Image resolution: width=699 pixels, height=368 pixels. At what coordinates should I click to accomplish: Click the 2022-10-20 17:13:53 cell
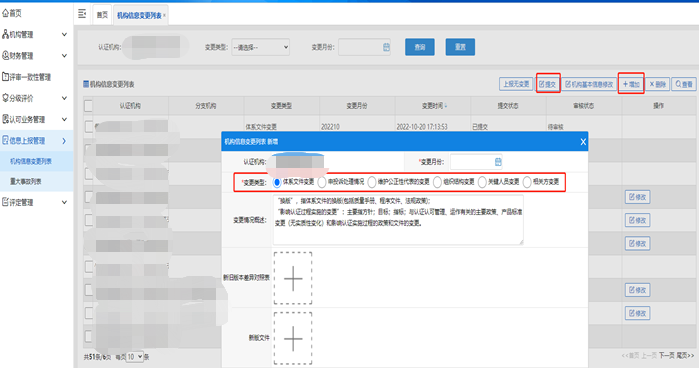pyautogui.click(x=422, y=127)
